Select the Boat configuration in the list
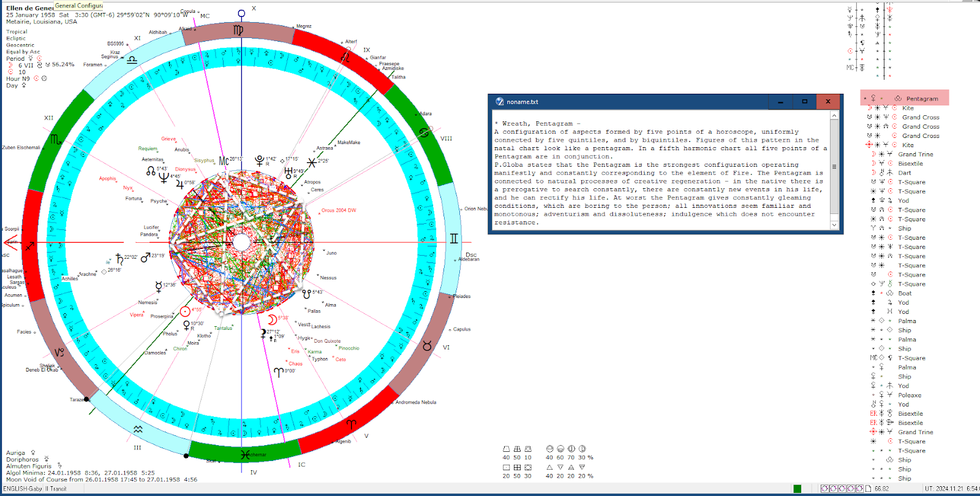This screenshot has height=496, width=980. [x=905, y=293]
